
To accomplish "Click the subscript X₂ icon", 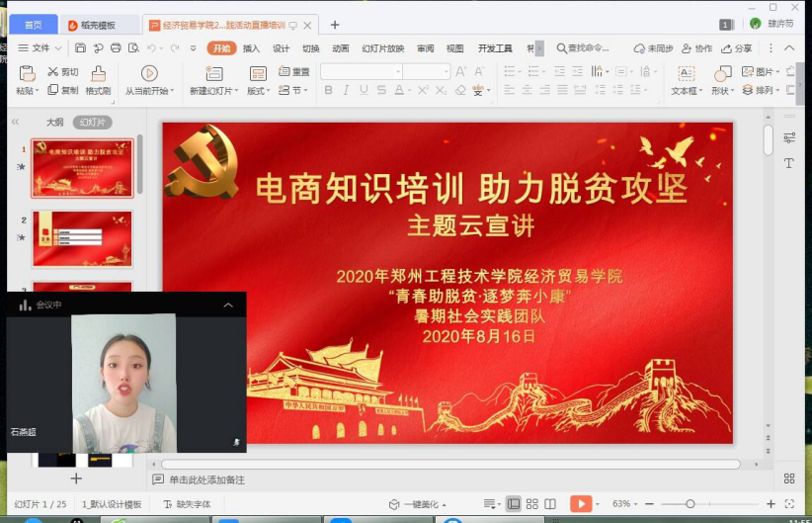I will [x=441, y=90].
